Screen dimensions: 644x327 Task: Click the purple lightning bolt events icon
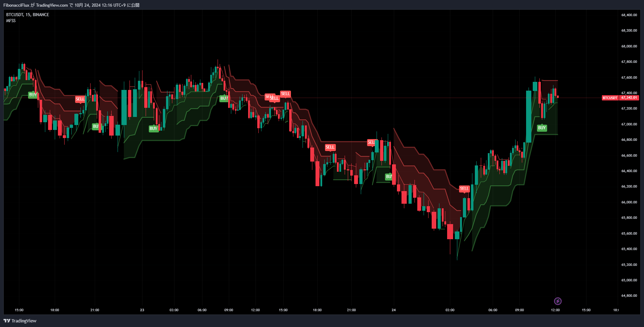point(558,301)
